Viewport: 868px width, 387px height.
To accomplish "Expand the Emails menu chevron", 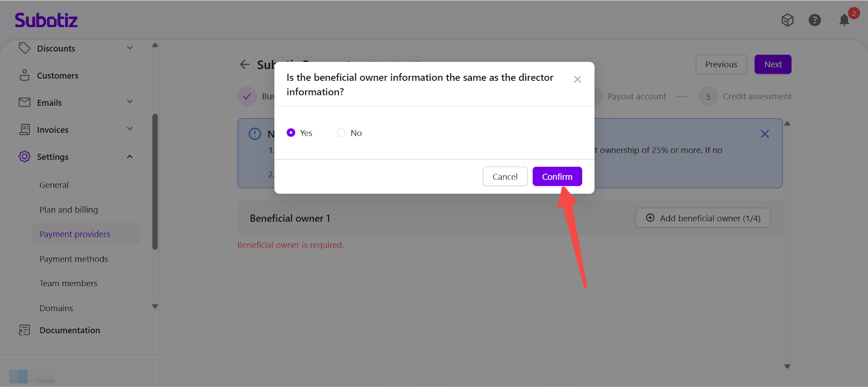I will 130,102.
